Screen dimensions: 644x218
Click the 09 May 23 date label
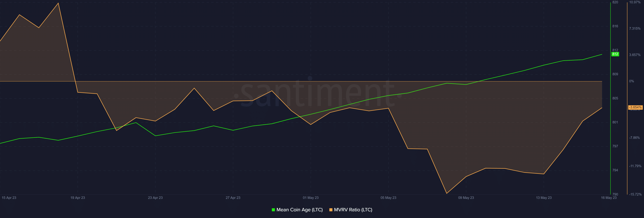pos(466,198)
